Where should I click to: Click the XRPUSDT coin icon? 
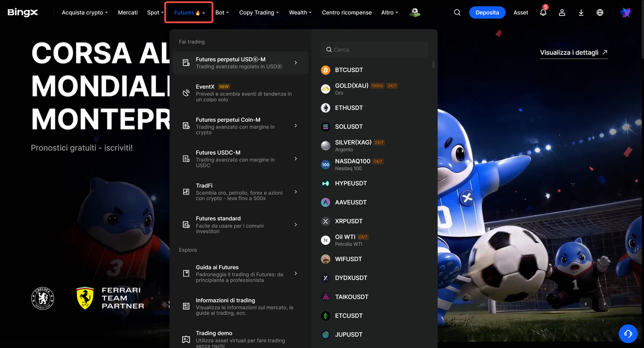point(326,221)
